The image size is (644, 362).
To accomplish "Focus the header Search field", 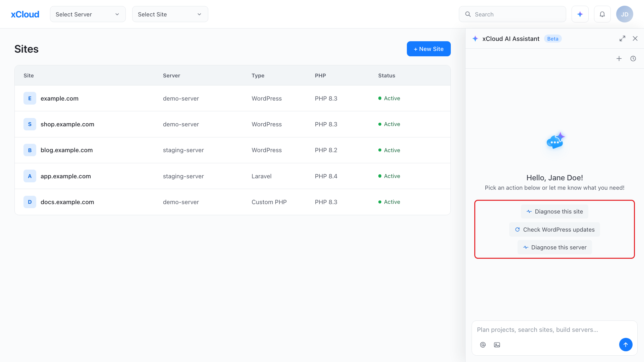I will [512, 14].
